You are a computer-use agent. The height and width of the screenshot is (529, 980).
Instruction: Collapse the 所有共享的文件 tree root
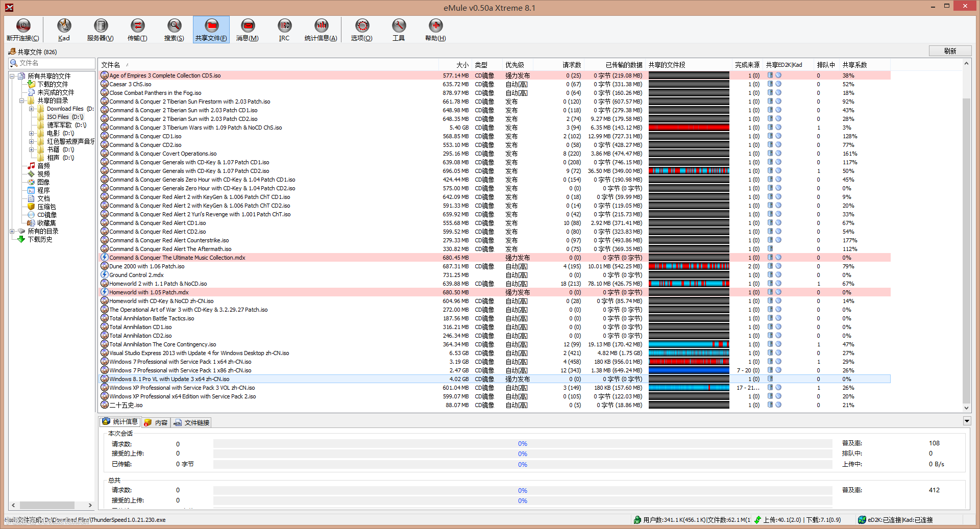(12, 76)
